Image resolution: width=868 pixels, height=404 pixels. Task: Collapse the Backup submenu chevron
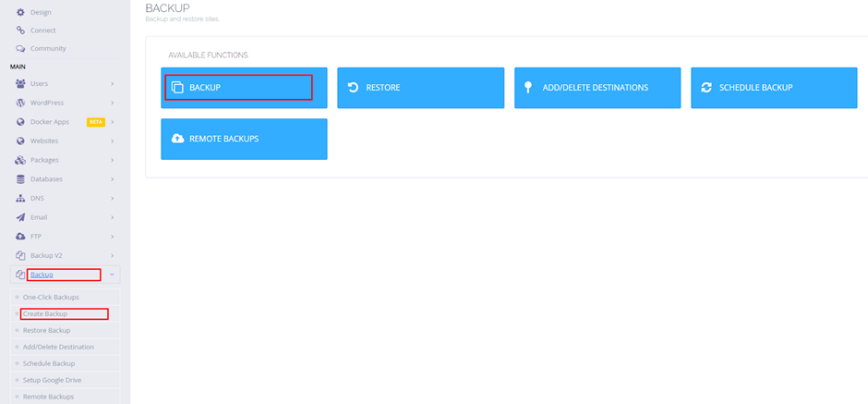(x=113, y=275)
